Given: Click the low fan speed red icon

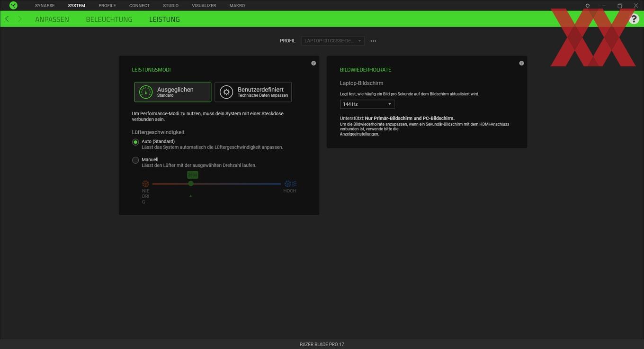Looking at the screenshot, I should pos(145,184).
